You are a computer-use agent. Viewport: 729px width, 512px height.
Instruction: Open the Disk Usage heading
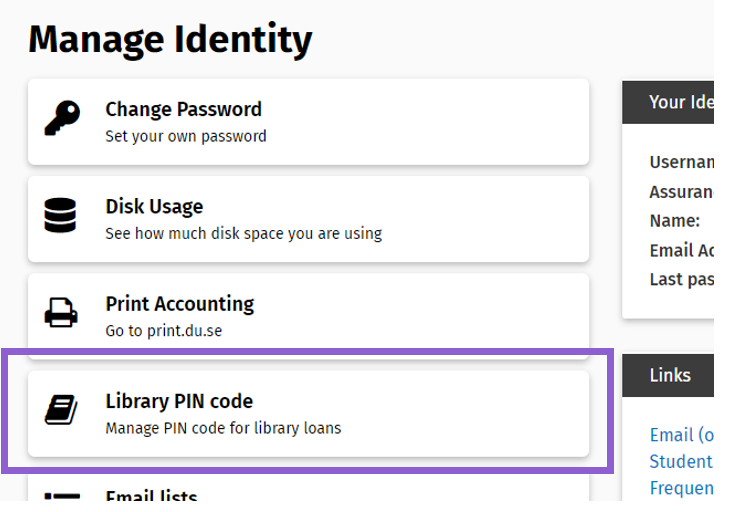[x=154, y=206]
